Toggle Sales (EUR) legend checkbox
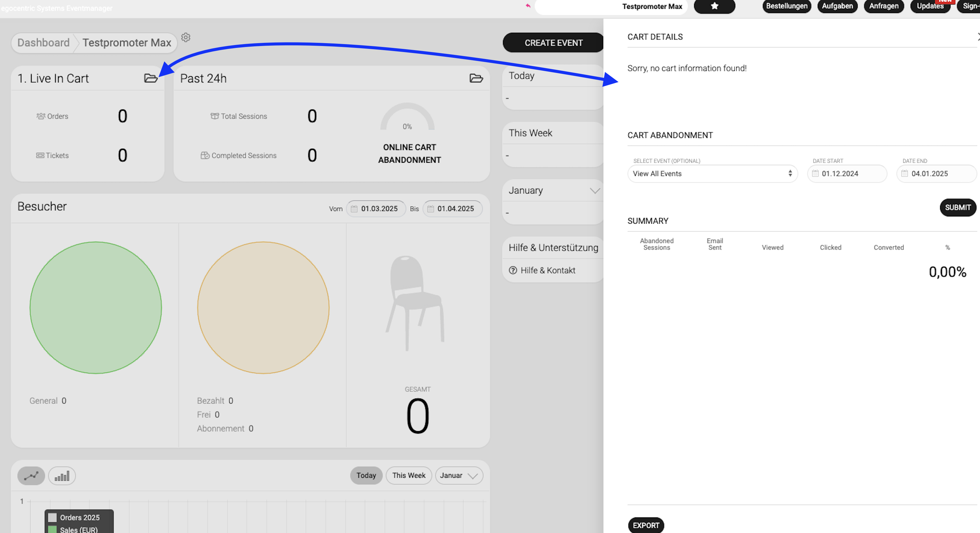Screen dimensions: 980x533 point(53,530)
